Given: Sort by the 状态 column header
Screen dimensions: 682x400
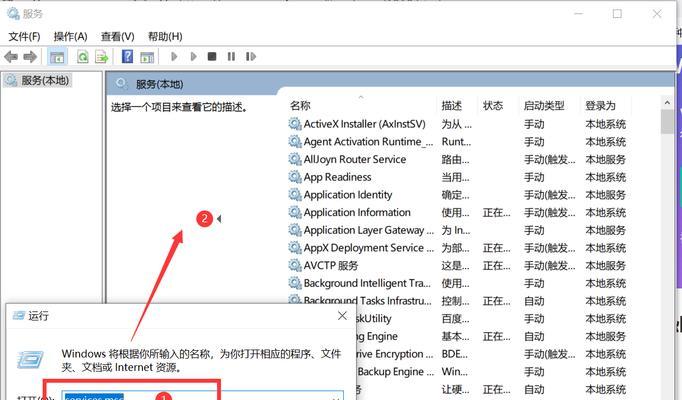Looking at the screenshot, I should (492, 106).
